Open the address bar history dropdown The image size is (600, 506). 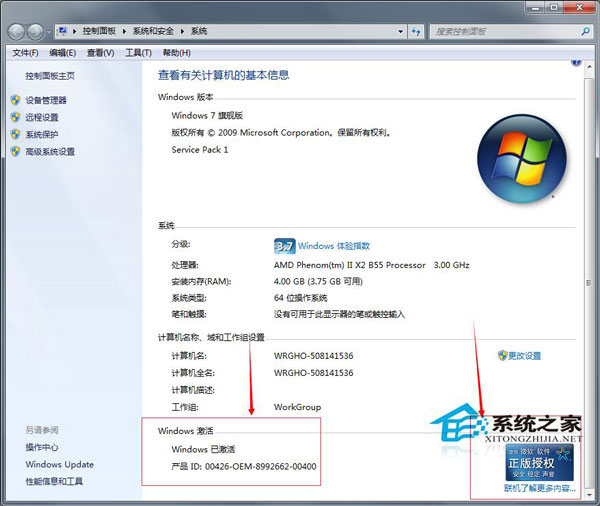(x=400, y=31)
